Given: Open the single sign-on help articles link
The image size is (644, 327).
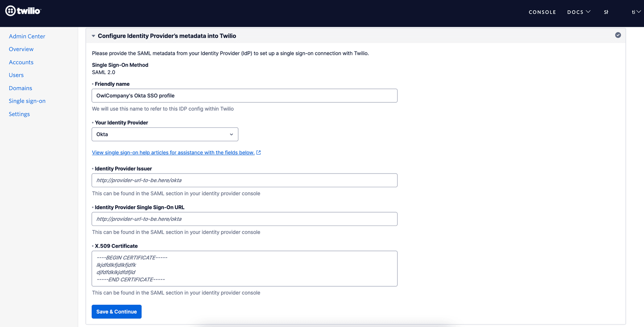Looking at the screenshot, I should click(173, 152).
